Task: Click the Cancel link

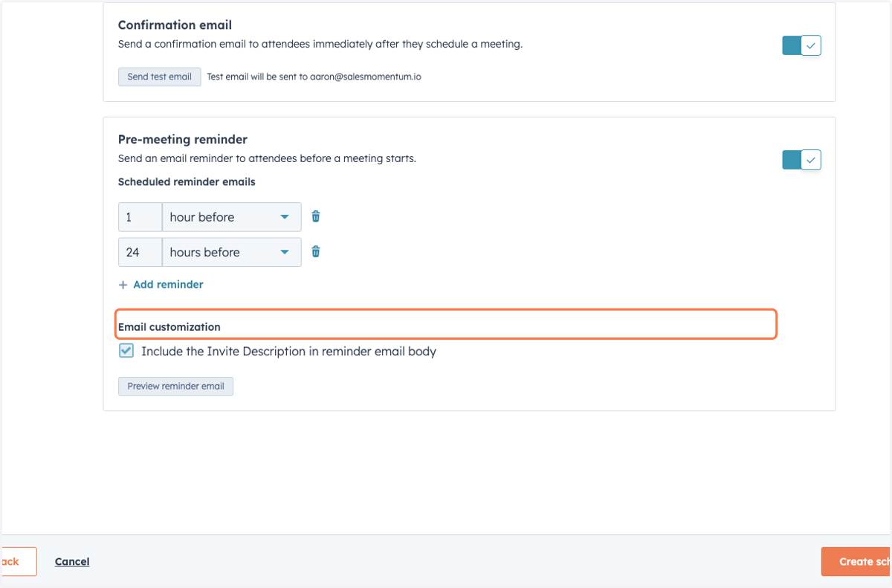Action: coord(72,562)
